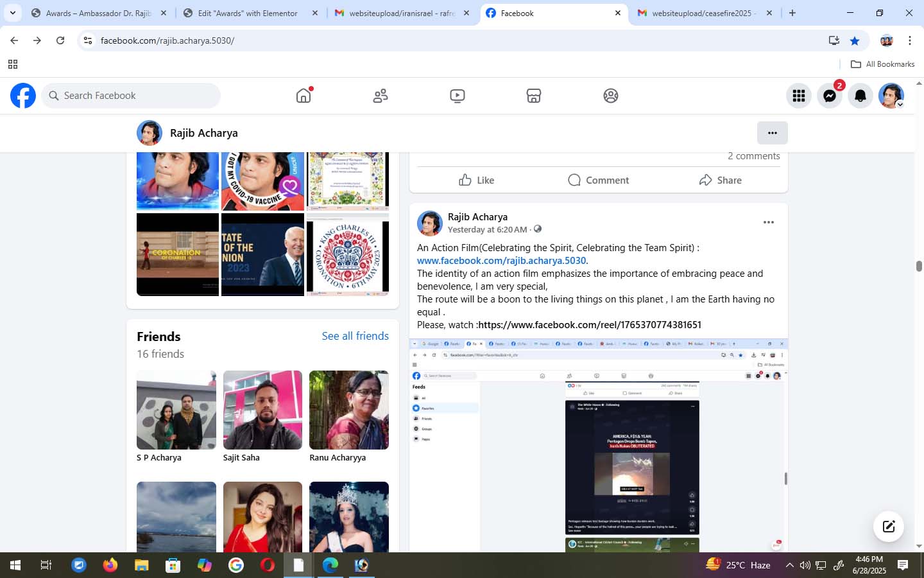Click the Comment button

tap(599, 180)
